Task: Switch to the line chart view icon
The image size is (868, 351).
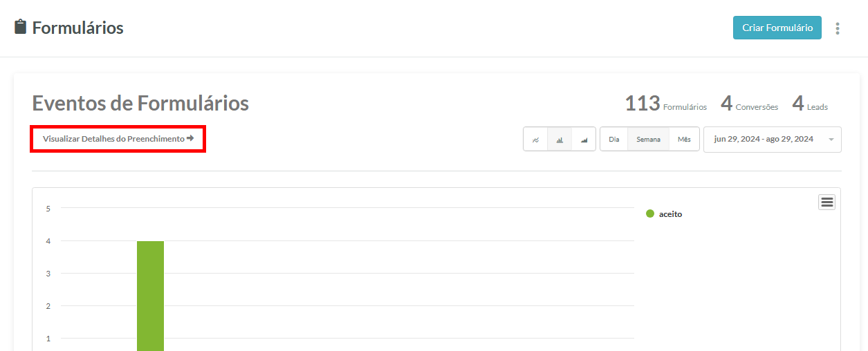Action: click(x=535, y=139)
